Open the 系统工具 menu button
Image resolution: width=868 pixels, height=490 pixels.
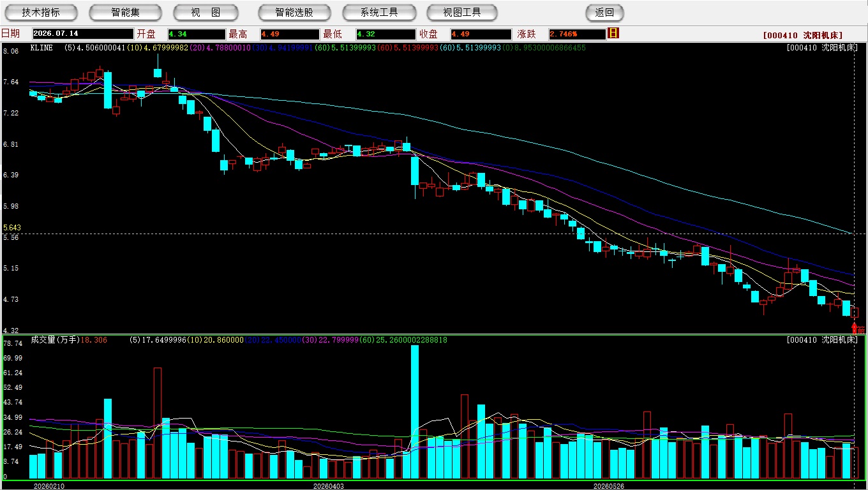point(379,13)
